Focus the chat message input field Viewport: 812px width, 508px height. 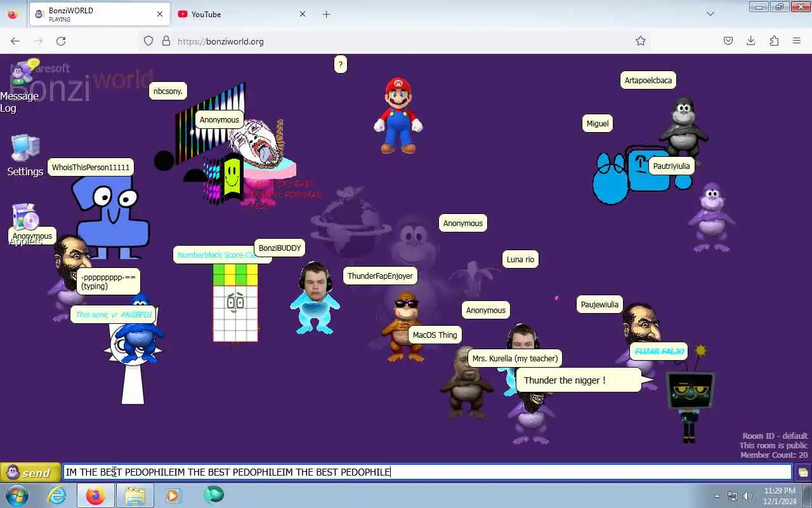(x=428, y=472)
